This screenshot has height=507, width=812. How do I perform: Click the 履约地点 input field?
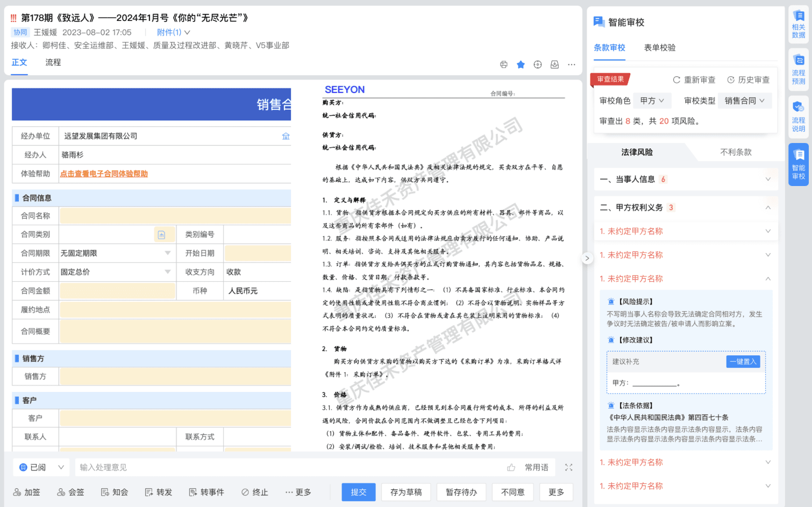pos(175,310)
